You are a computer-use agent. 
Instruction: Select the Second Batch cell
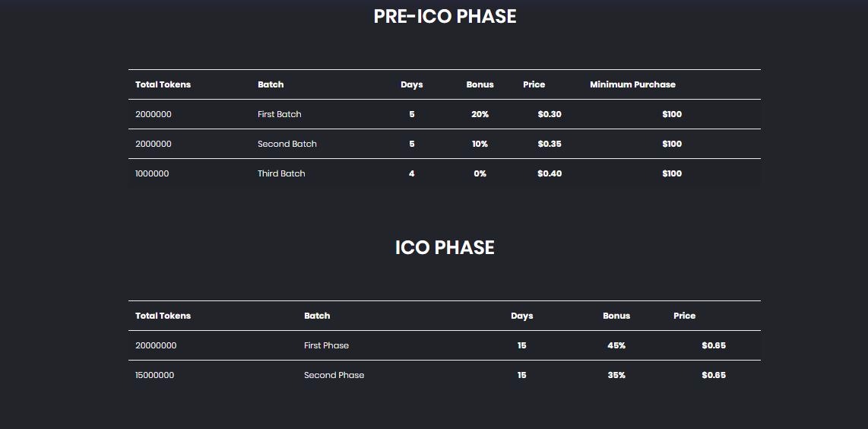tap(287, 144)
